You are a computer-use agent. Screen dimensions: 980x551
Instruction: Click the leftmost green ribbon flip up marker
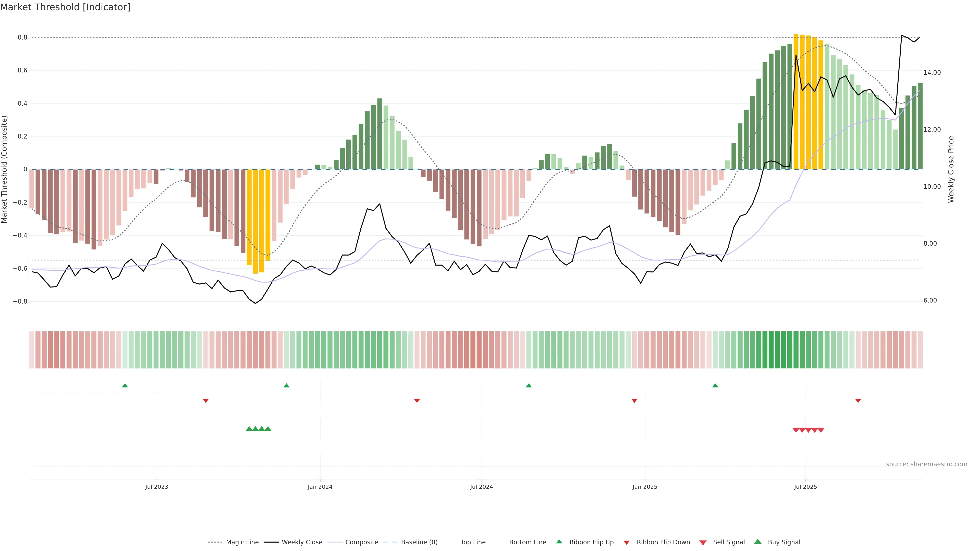(x=125, y=386)
